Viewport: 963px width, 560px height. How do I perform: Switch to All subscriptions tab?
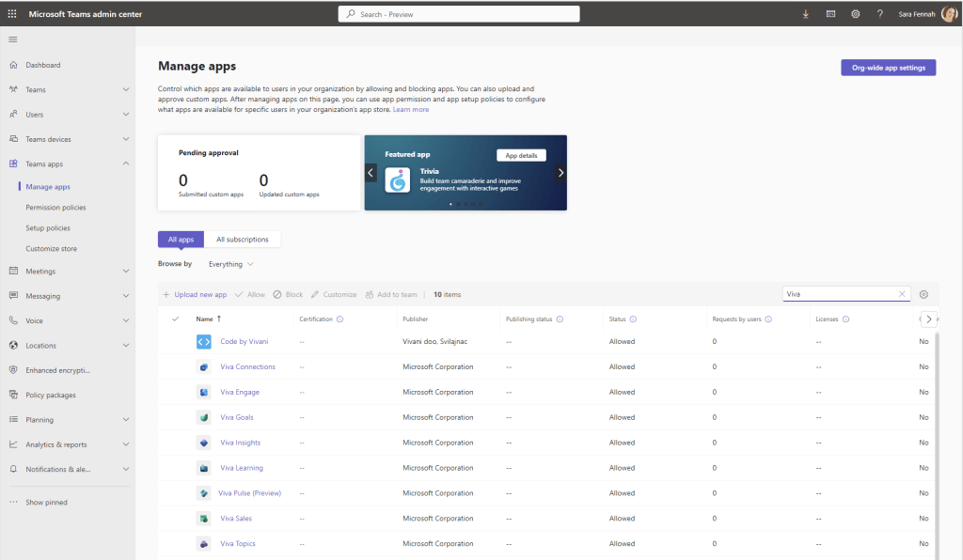point(243,240)
